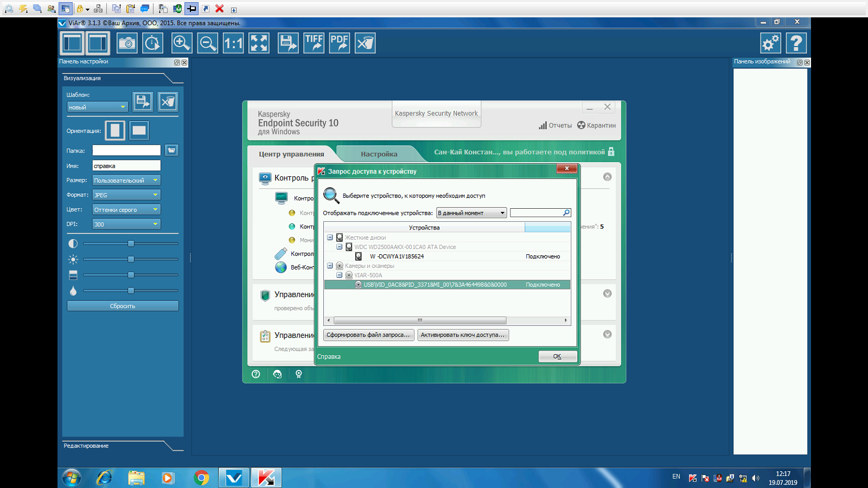Screen dimensions: 868x488
Task: Click horizontal scrollbar in device list
Action: coord(420,320)
